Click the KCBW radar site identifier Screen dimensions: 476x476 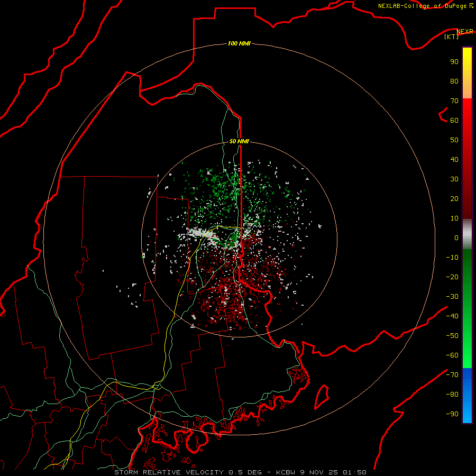[286, 472]
